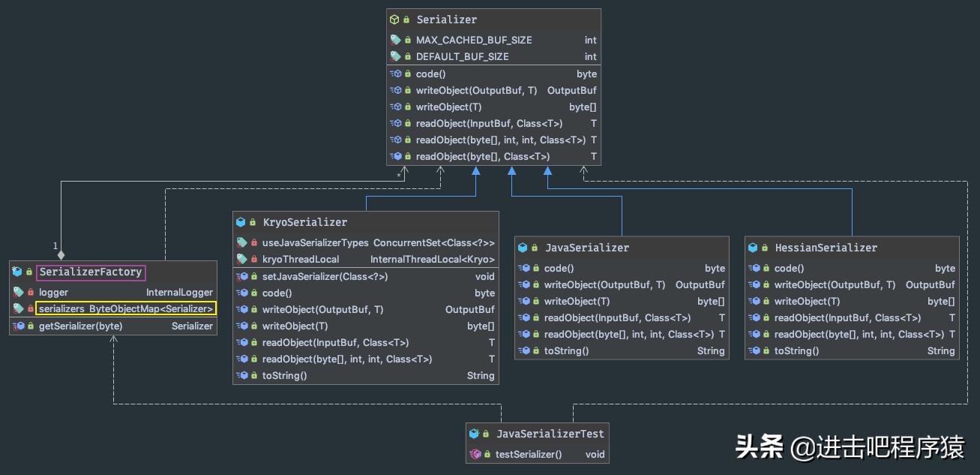Select the HessianSerializer class title
The height and width of the screenshot is (475, 980).
[x=826, y=248]
